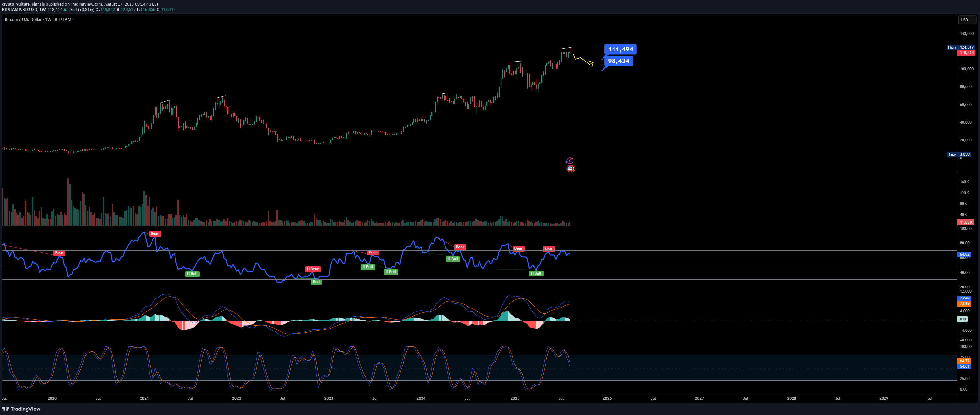Click the 140,000 price axis level
The height and width of the screenshot is (415, 980).
966,33
